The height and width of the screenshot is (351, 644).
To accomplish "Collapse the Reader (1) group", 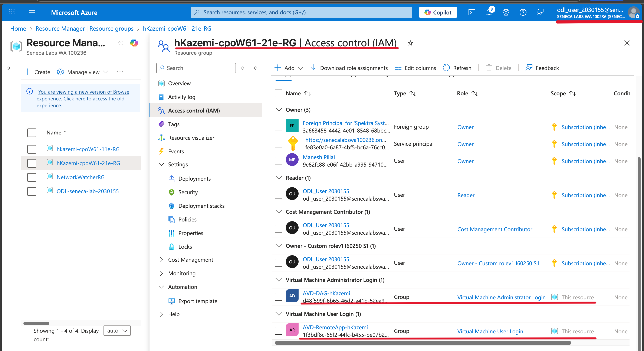I will [x=279, y=178].
